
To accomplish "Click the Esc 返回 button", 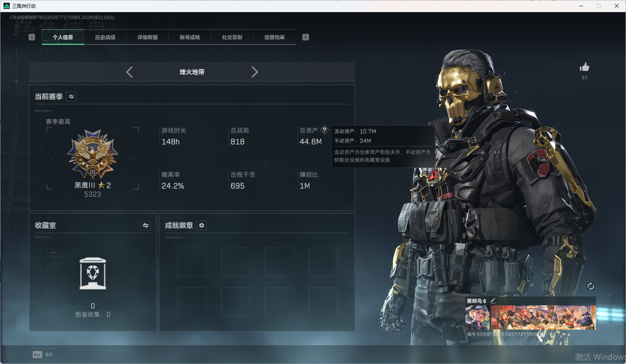I will pyautogui.click(x=43, y=355).
